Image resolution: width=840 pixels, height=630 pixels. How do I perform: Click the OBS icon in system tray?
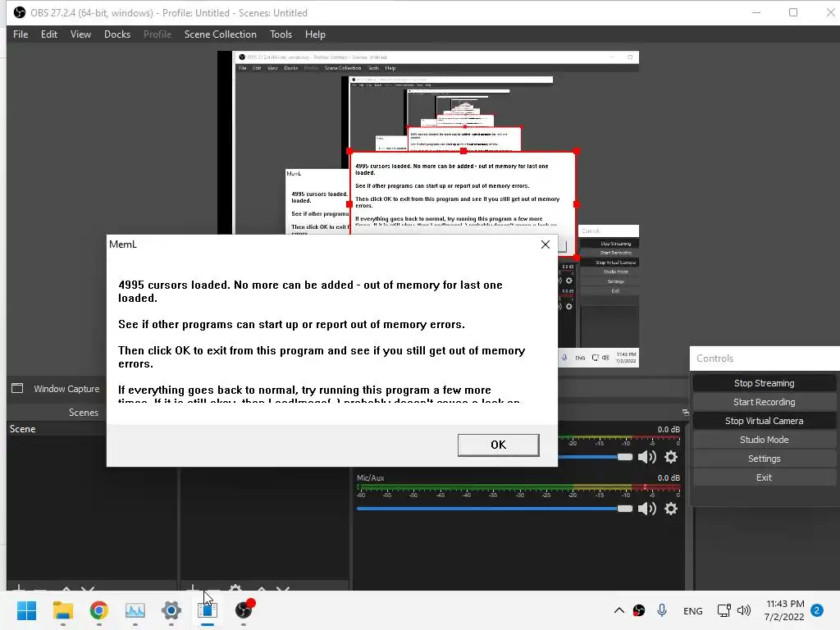638,610
